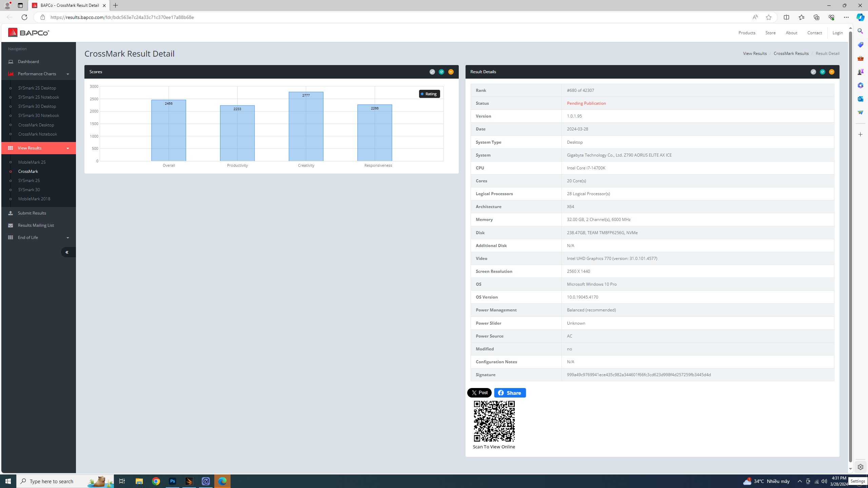Refresh the browser page
Viewport: 868px width, 488px height.
(24, 17)
